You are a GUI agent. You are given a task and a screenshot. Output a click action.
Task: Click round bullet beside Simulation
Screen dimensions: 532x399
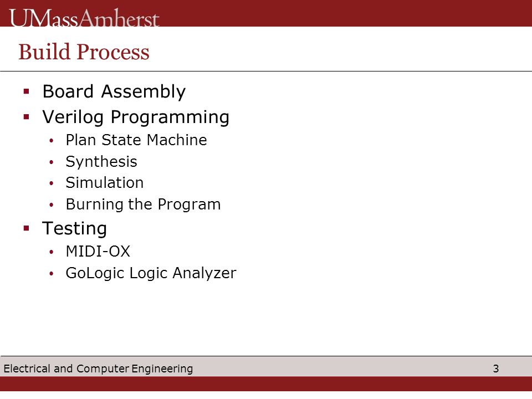[51, 183]
